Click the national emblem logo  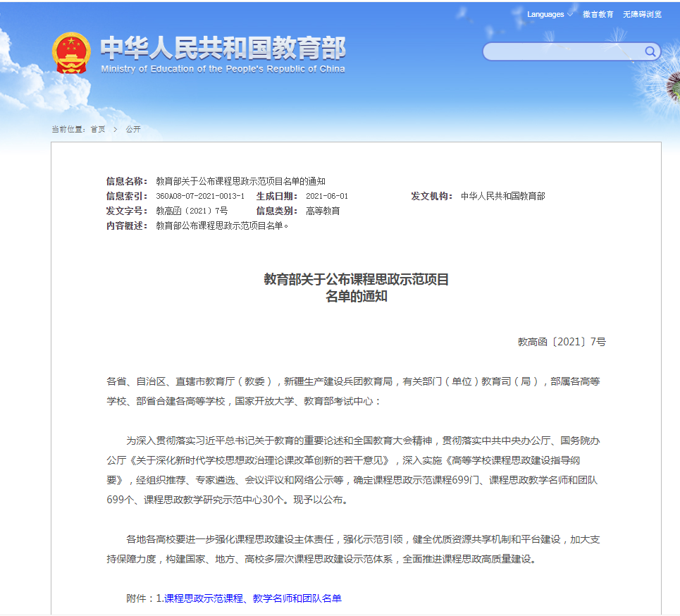pos(71,51)
